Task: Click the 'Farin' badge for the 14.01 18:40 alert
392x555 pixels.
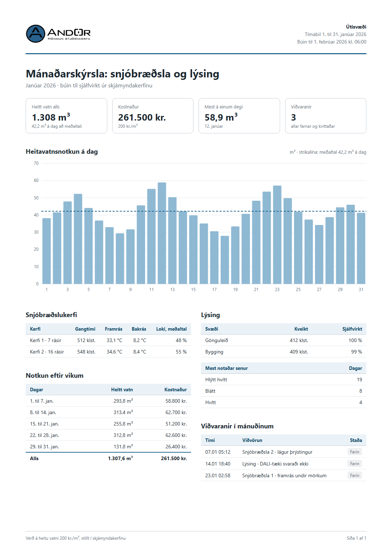Action: point(355,464)
